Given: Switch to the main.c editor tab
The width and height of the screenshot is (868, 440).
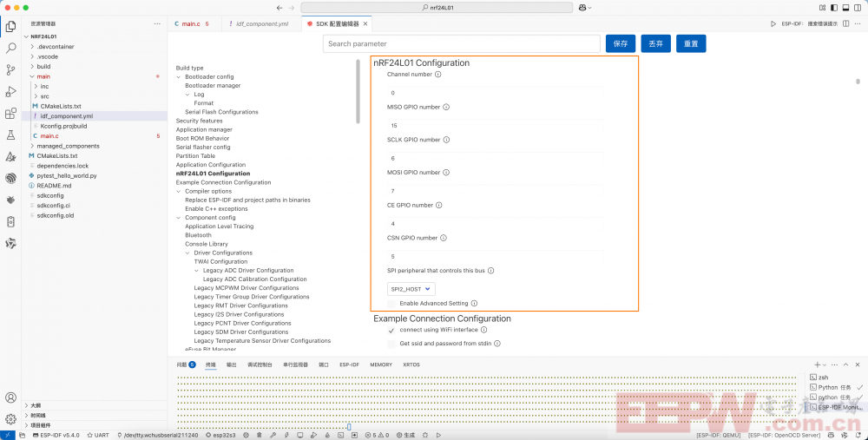Looking at the screenshot, I should point(191,23).
